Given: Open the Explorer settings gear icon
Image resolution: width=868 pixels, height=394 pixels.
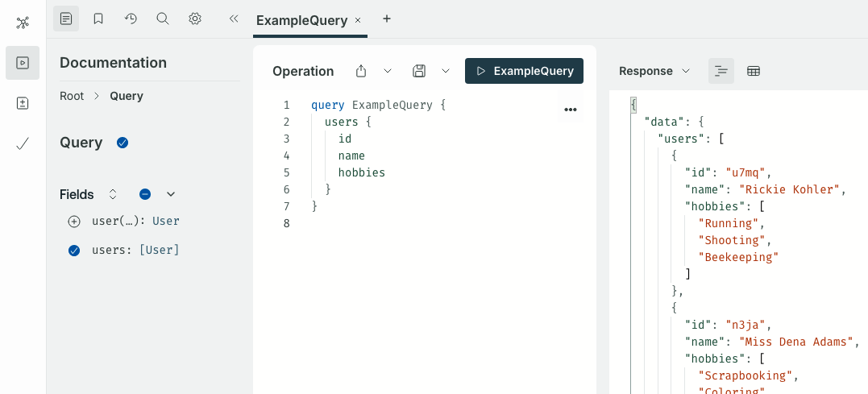Looking at the screenshot, I should (194, 19).
